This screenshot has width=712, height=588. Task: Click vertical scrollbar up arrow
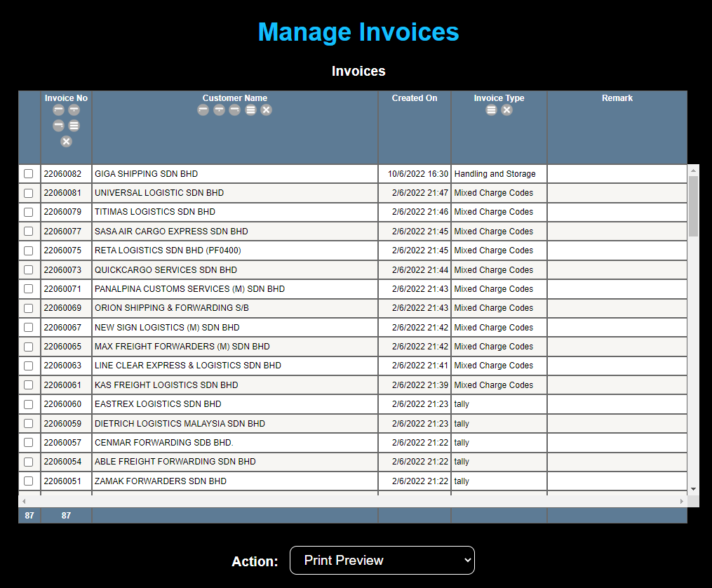point(693,171)
